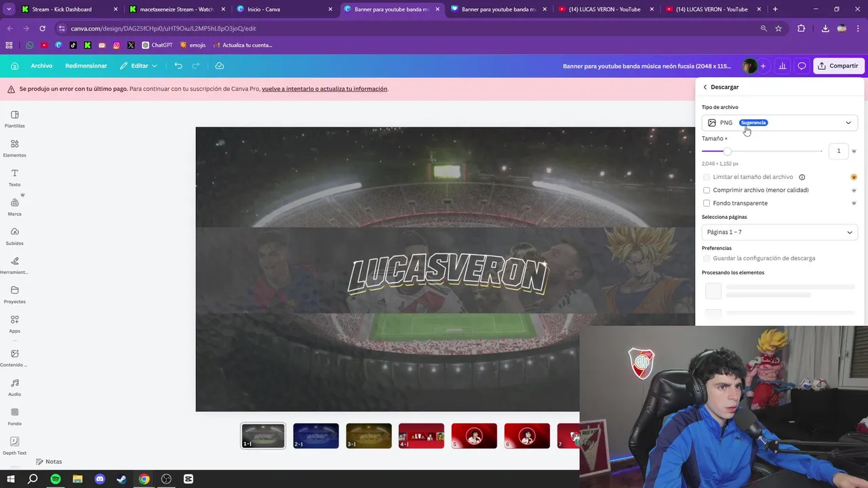Check the cloud save status icon
This screenshot has height=488, width=868.
coord(220,66)
